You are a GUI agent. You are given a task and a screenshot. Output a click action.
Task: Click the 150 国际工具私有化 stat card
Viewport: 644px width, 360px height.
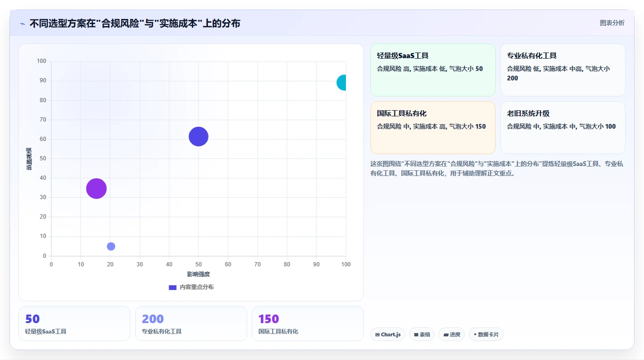click(x=308, y=324)
